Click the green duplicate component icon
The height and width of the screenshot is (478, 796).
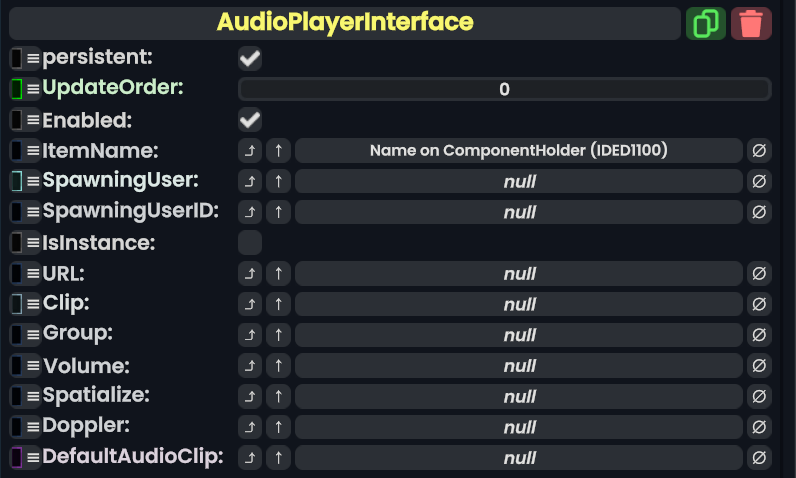click(x=706, y=23)
